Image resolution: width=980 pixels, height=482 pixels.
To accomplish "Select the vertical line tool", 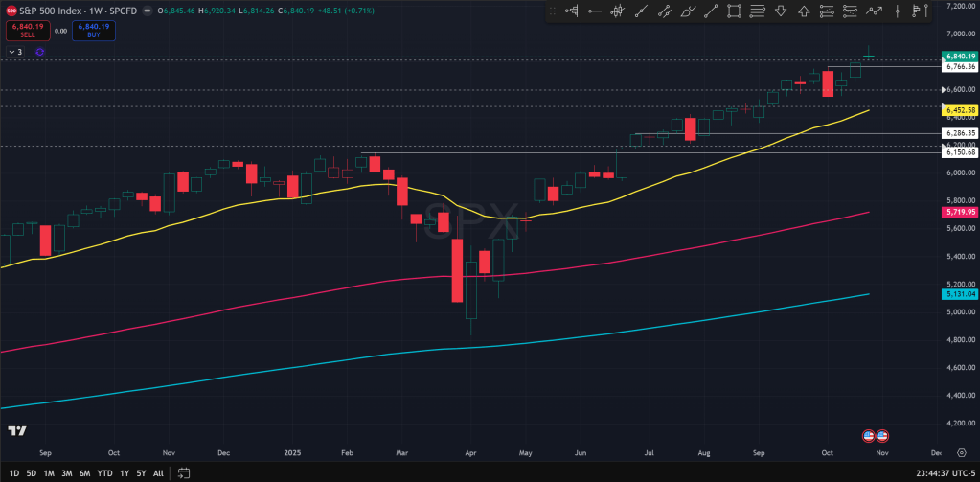I will click(x=898, y=11).
